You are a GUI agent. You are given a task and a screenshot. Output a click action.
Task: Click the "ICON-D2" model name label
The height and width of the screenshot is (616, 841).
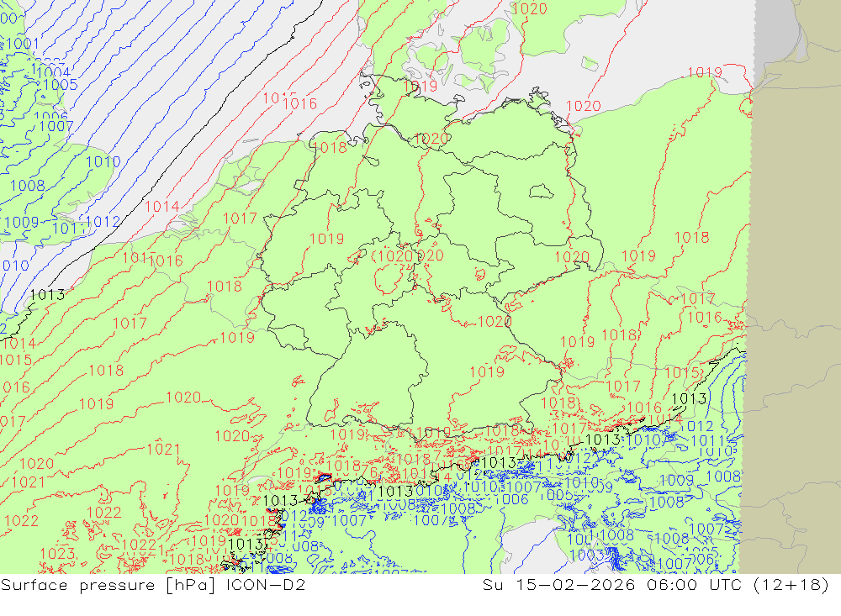266,584
